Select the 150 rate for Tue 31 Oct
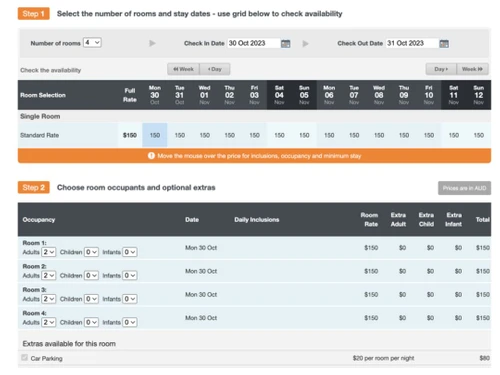 tap(180, 135)
